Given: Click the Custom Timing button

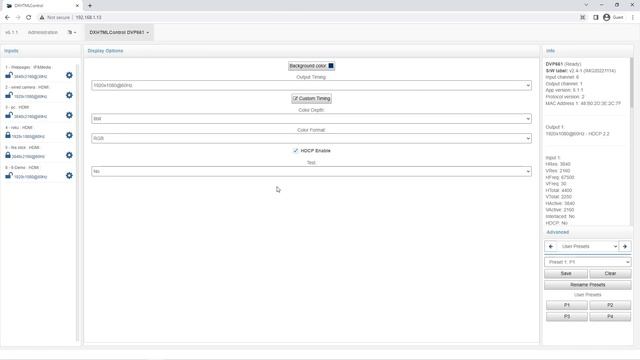Looking at the screenshot, I should [311, 98].
